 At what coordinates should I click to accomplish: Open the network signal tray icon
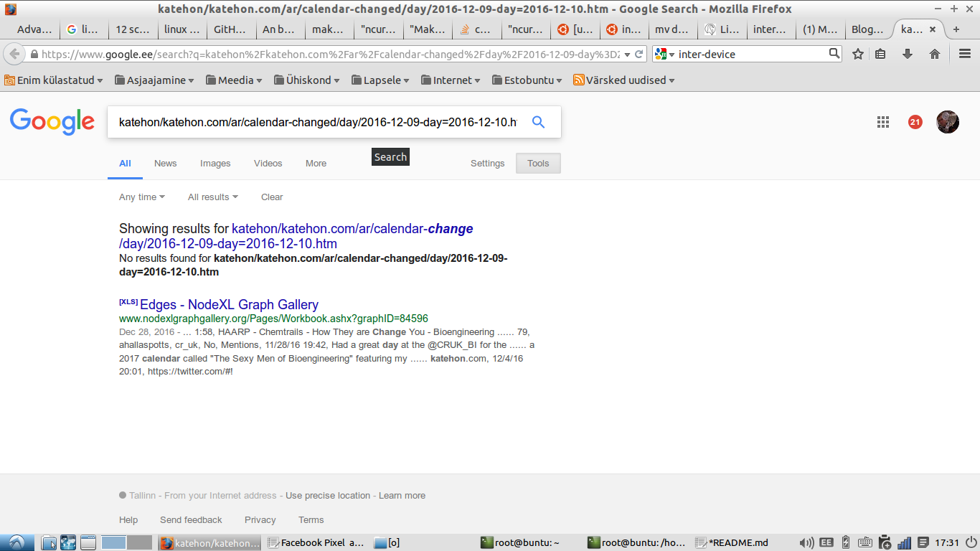(x=905, y=542)
